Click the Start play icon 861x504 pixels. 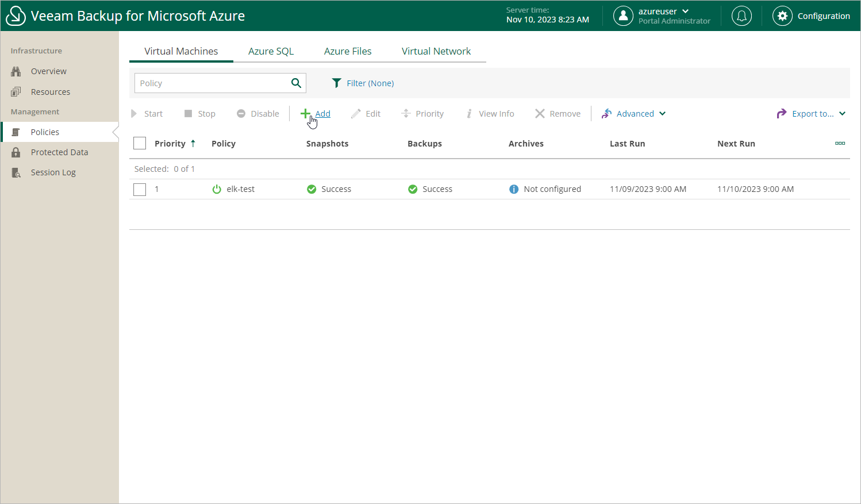click(x=134, y=114)
